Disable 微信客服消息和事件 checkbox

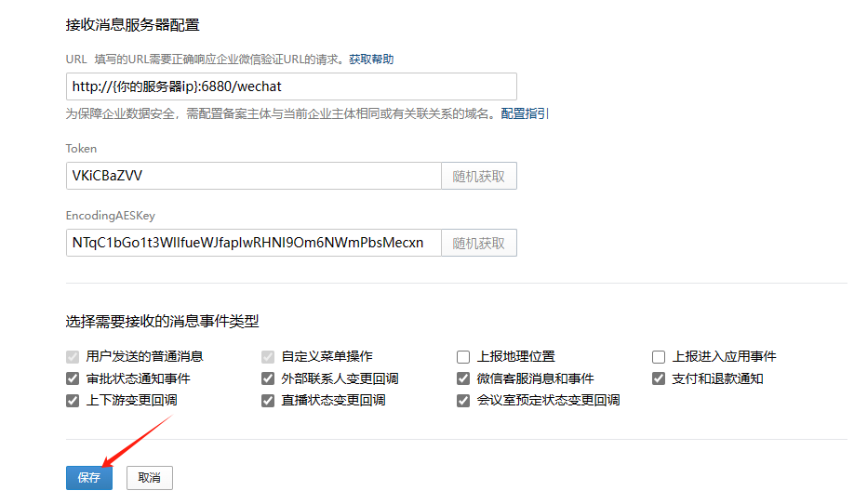click(463, 378)
